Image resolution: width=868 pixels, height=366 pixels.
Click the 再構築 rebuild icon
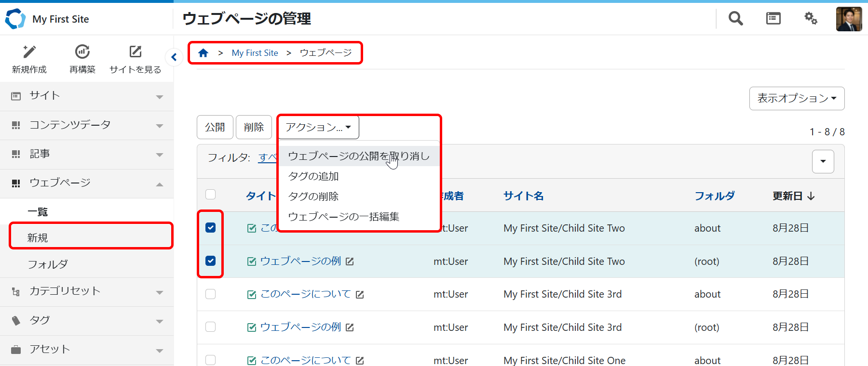tap(82, 52)
